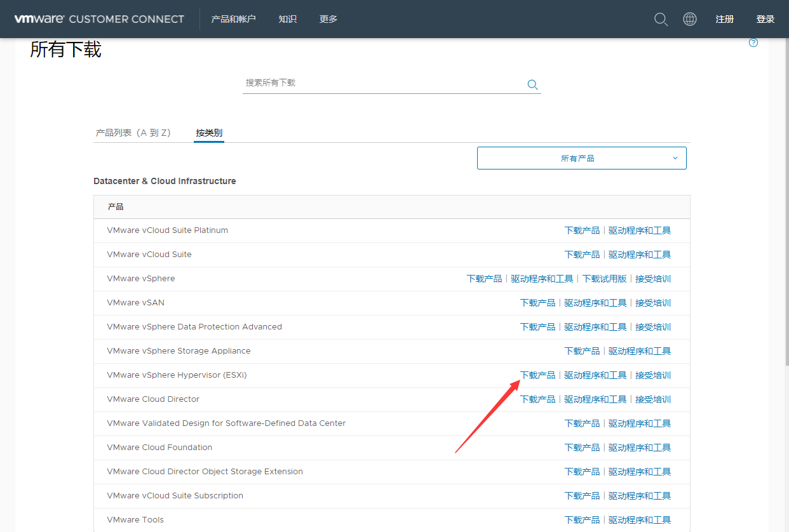Click 驱动程序和工具 for VMware Validated Design row
This screenshot has height=532, width=789.
[x=640, y=423]
